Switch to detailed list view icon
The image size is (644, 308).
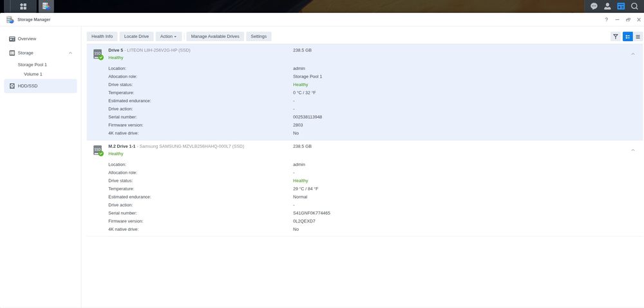point(627,37)
